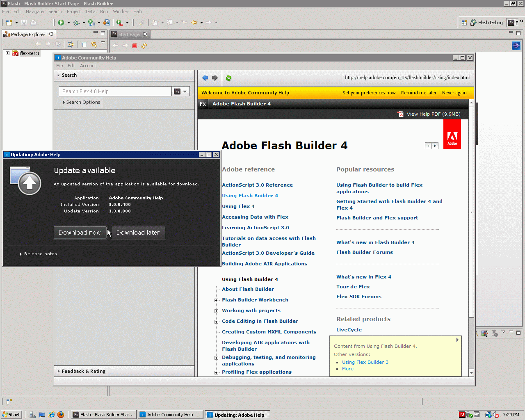Click the Open Perspective icon
This screenshot has height=420, width=525.
click(464, 23)
